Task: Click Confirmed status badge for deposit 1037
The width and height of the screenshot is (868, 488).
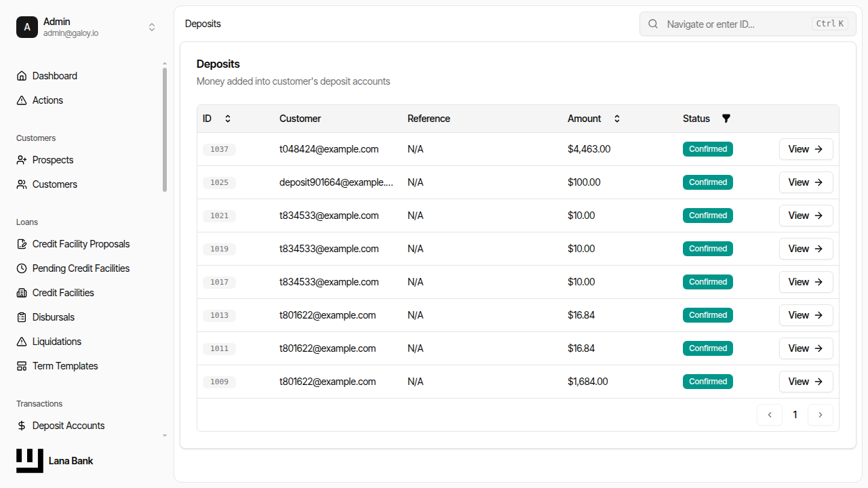Action: point(708,149)
